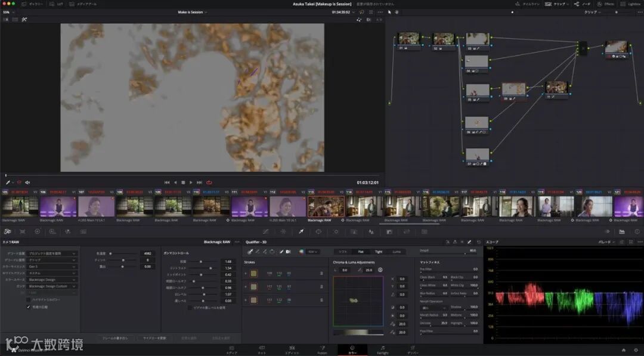The image size is (644, 356).
Task: Toggle the loop playback icon
Action: point(209,182)
